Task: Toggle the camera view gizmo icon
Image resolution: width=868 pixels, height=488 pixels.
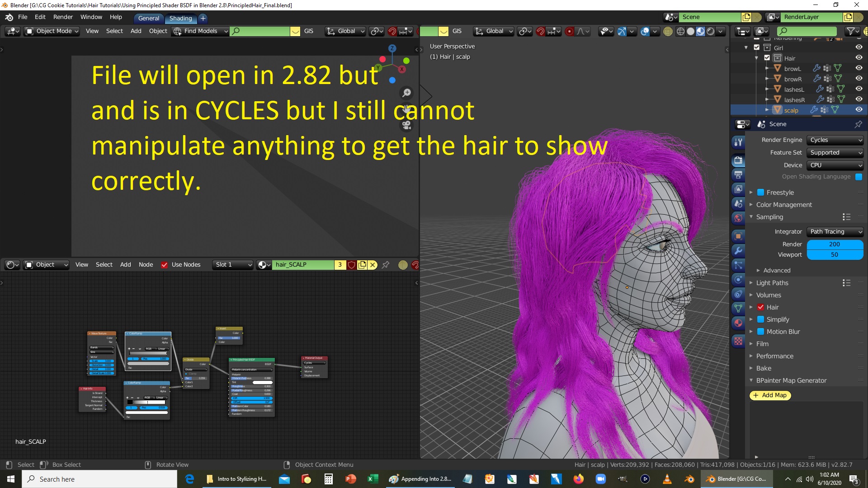Action: point(407,125)
